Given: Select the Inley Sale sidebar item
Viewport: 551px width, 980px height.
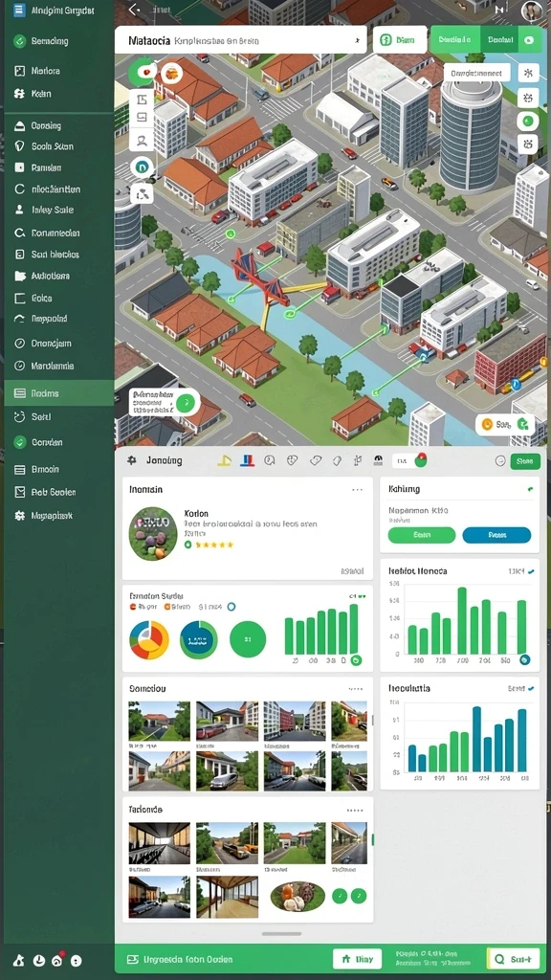Looking at the screenshot, I should point(52,210).
